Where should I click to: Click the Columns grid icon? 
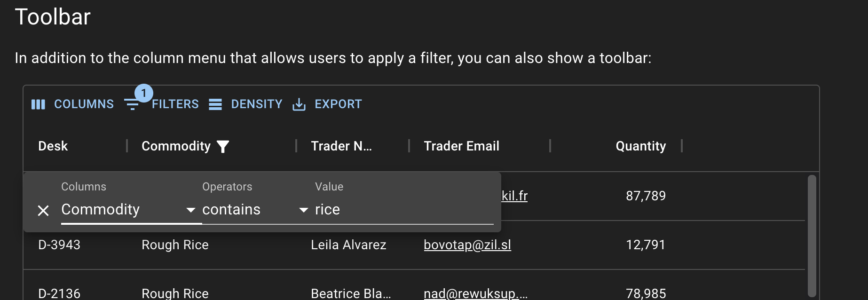[x=38, y=104]
